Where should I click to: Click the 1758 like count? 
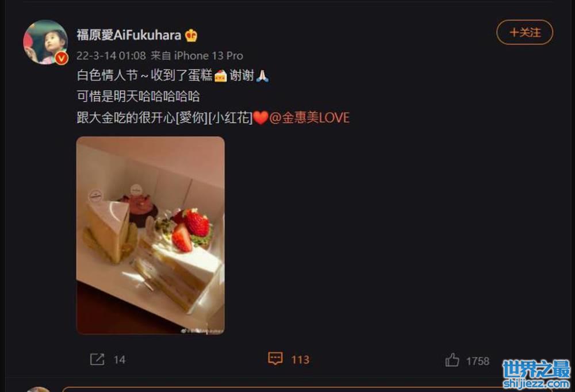coord(478,361)
